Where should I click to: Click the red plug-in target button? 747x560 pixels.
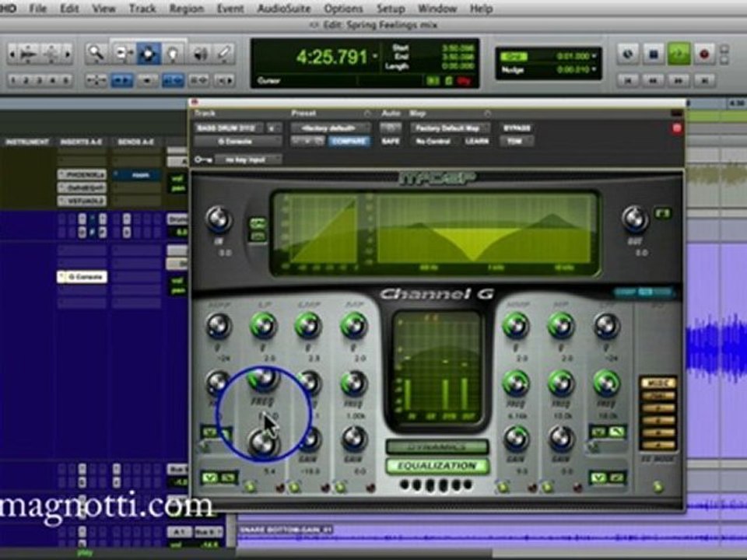click(x=677, y=128)
